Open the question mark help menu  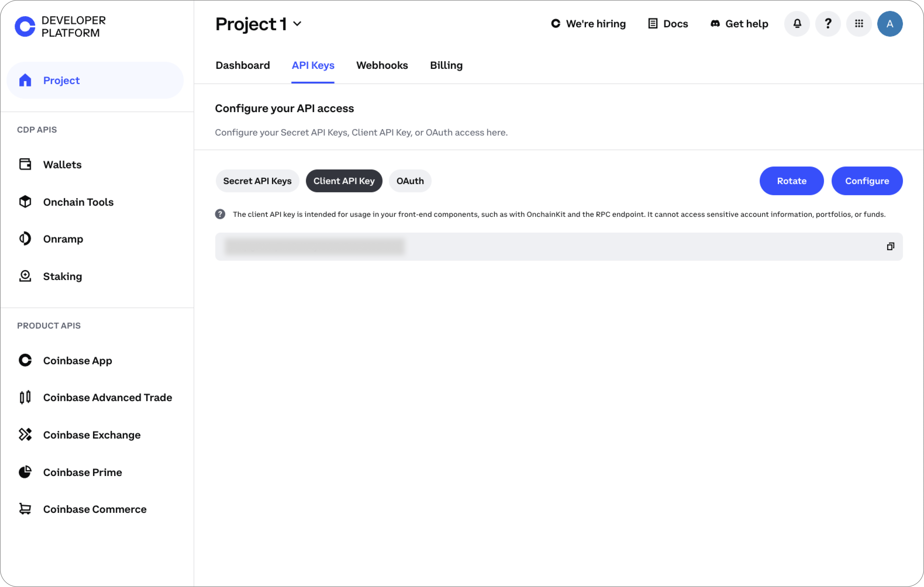tap(828, 24)
